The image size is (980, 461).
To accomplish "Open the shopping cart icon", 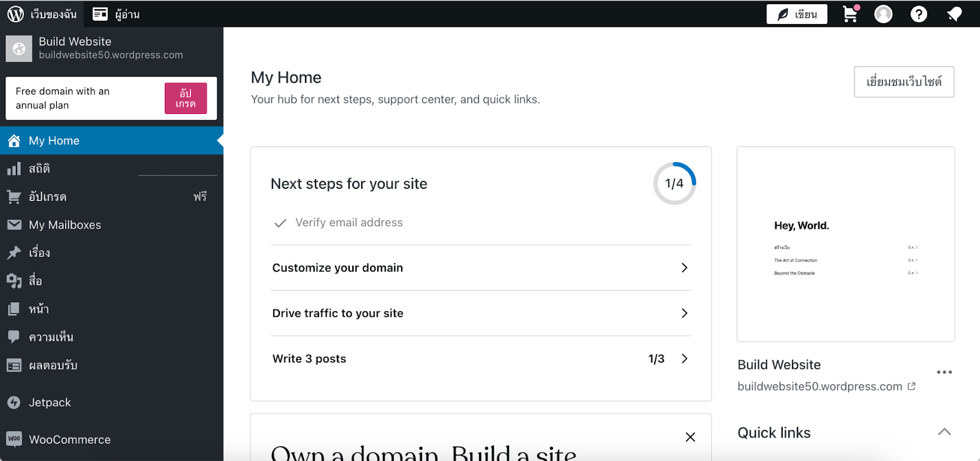I will (851, 14).
